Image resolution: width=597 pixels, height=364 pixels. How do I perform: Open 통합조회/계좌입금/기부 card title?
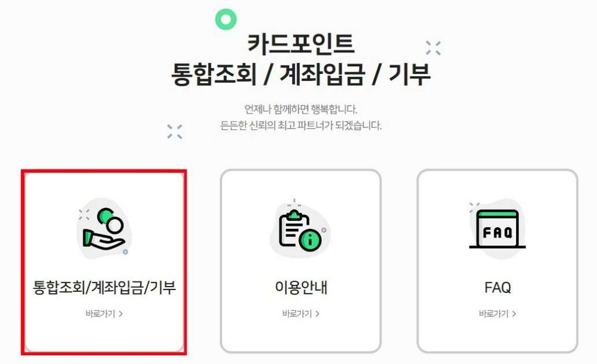click(x=104, y=288)
